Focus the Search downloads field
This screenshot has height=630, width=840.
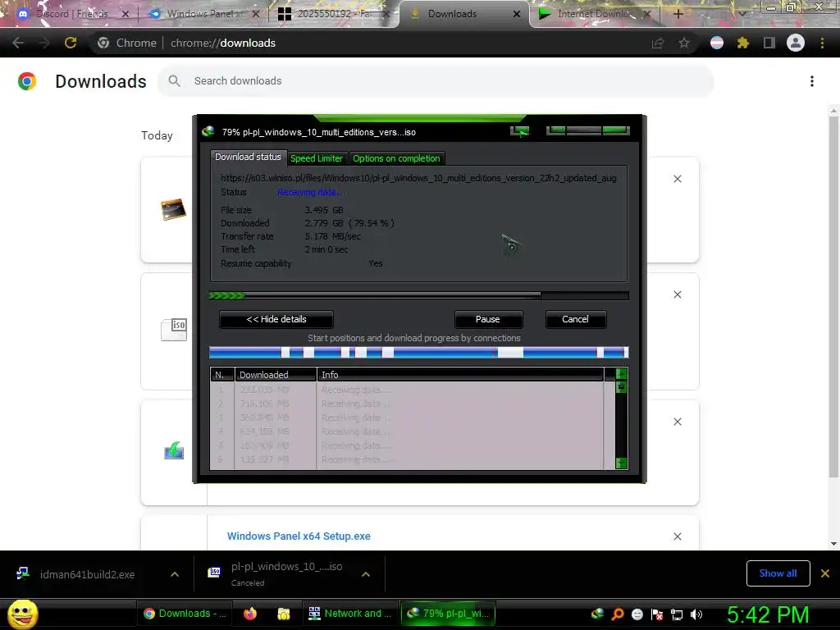[435, 81]
